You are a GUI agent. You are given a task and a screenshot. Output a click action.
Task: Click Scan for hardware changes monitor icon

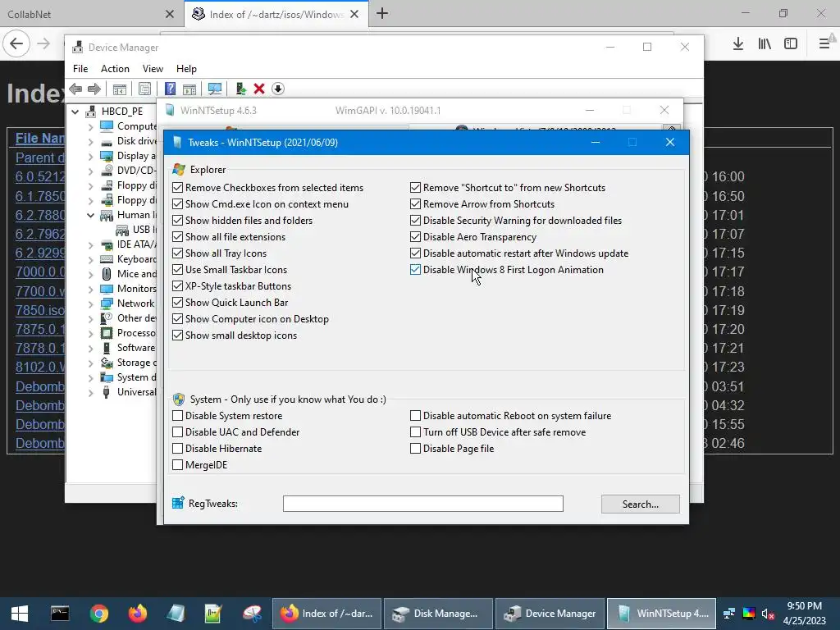(215, 89)
